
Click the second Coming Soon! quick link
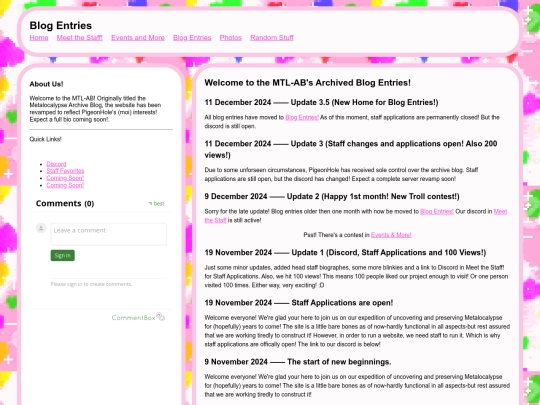pyautogui.click(x=65, y=185)
